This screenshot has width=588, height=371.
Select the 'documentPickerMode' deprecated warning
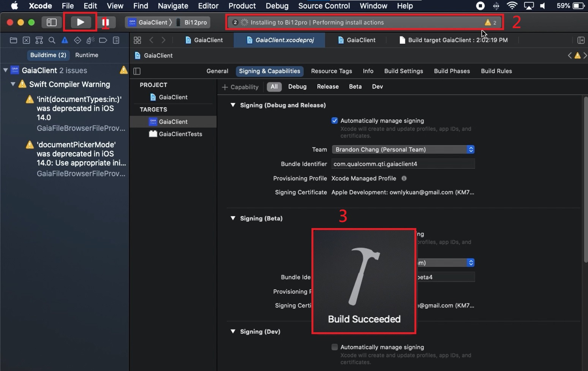point(76,159)
